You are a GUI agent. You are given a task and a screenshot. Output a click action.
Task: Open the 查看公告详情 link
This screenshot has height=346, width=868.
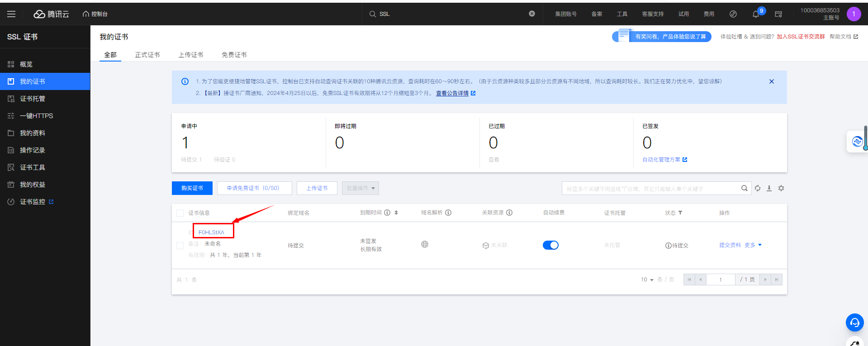click(x=452, y=93)
